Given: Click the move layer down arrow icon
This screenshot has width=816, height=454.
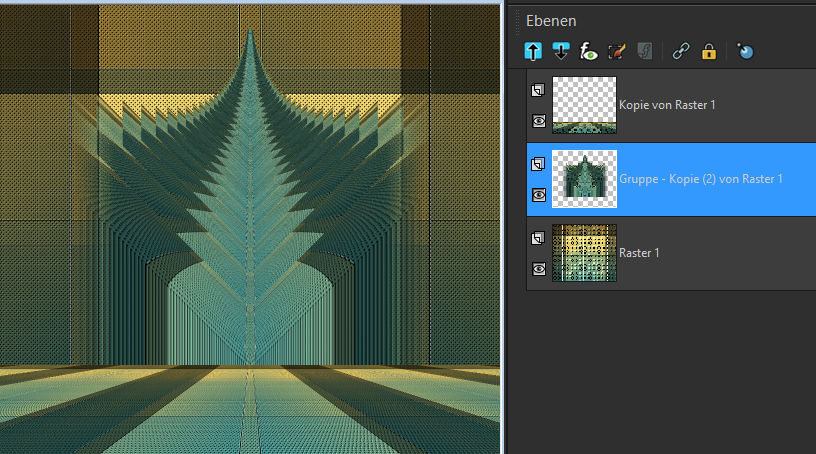Looking at the screenshot, I should [560, 52].
